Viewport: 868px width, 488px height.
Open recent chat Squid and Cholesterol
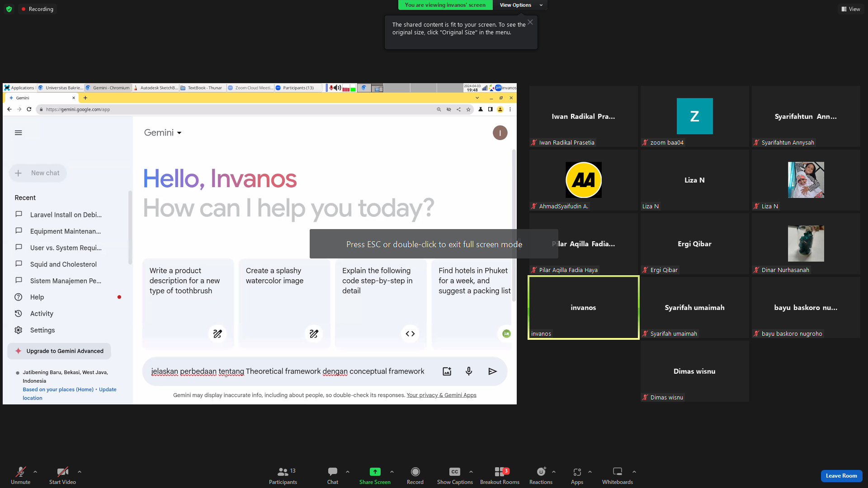pos(63,264)
